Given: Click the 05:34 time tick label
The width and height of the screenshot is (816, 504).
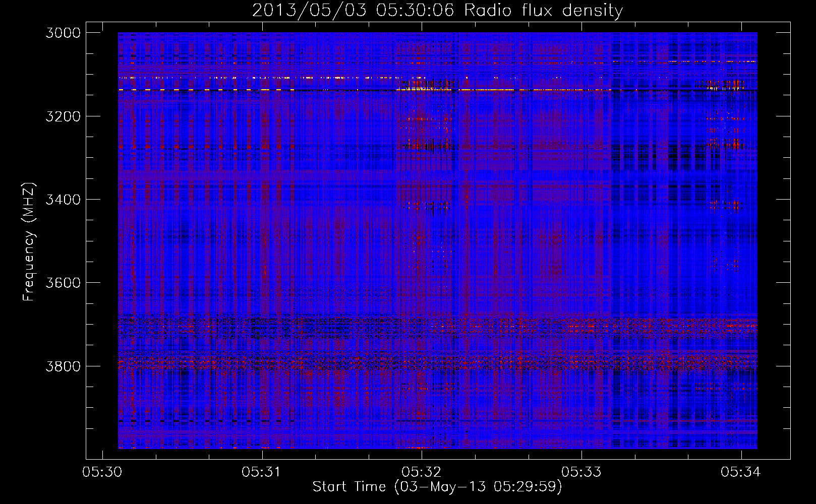Looking at the screenshot, I should click(741, 472).
